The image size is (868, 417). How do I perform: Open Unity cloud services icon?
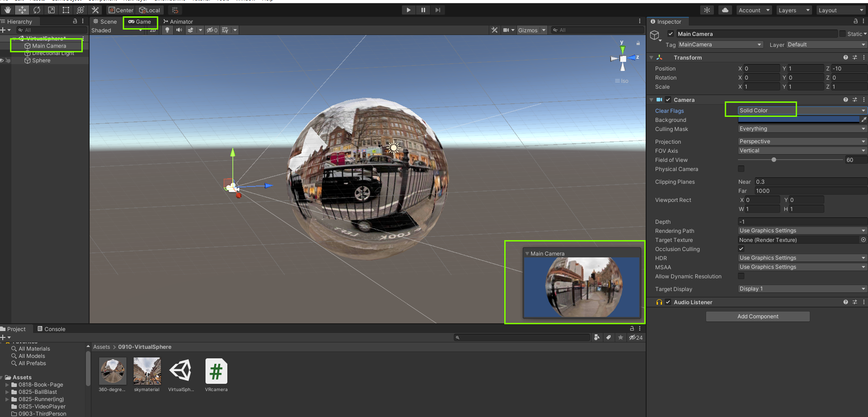point(725,10)
